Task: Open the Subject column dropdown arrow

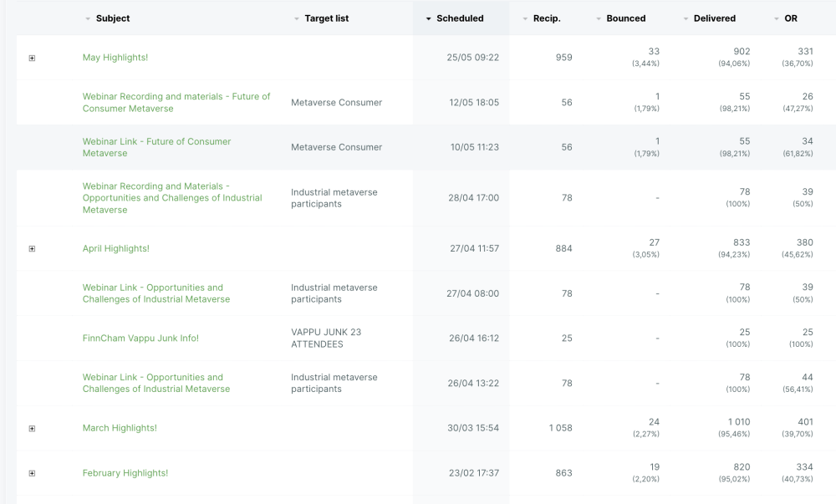Action: pyautogui.click(x=88, y=18)
